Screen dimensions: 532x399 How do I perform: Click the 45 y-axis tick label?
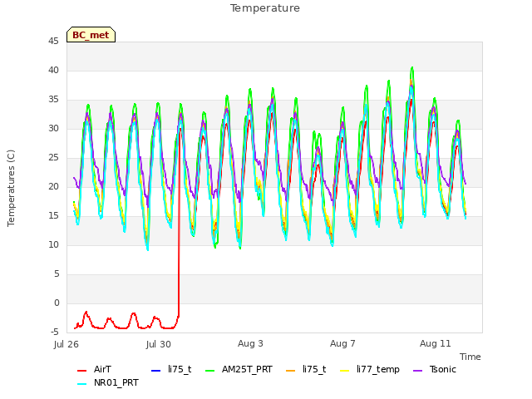(x=53, y=42)
